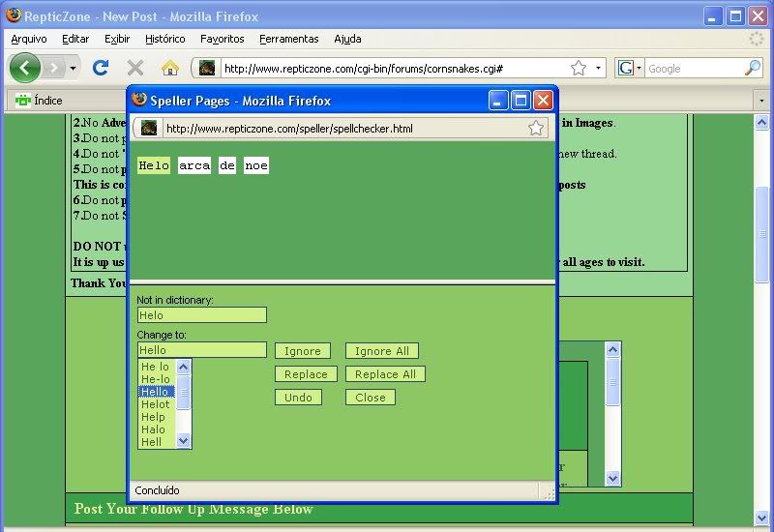774x532 pixels.
Task: Open the back/forward history dropdown arrow
Action: coord(73,68)
